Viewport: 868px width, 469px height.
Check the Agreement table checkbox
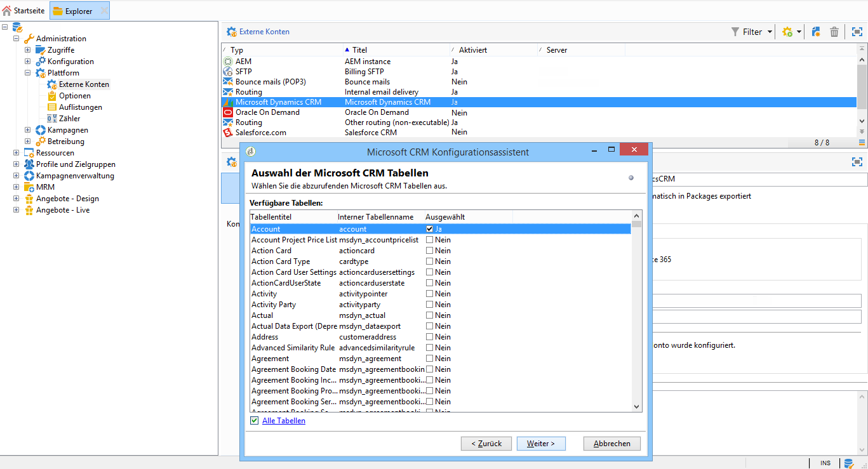point(430,359)
